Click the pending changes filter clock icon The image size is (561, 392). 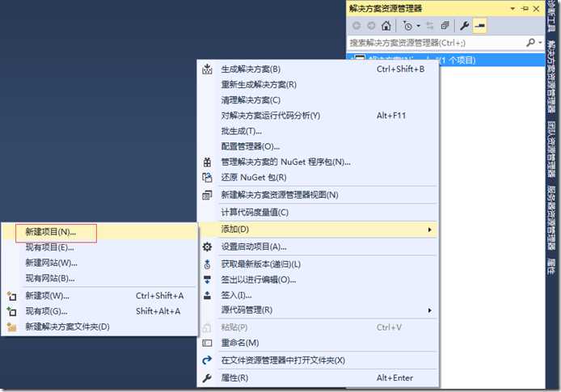coord(407,26)
